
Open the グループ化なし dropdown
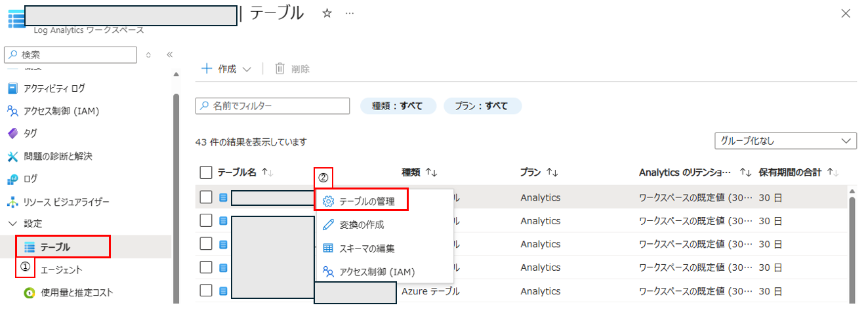(785, 140)
